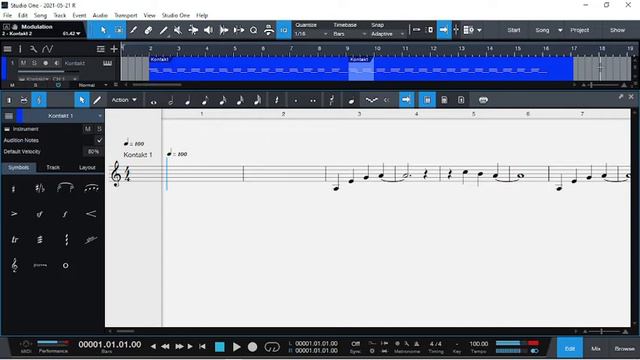Choose the half note value
Screen dimensions: 640x360
click(x=171, y=100)
